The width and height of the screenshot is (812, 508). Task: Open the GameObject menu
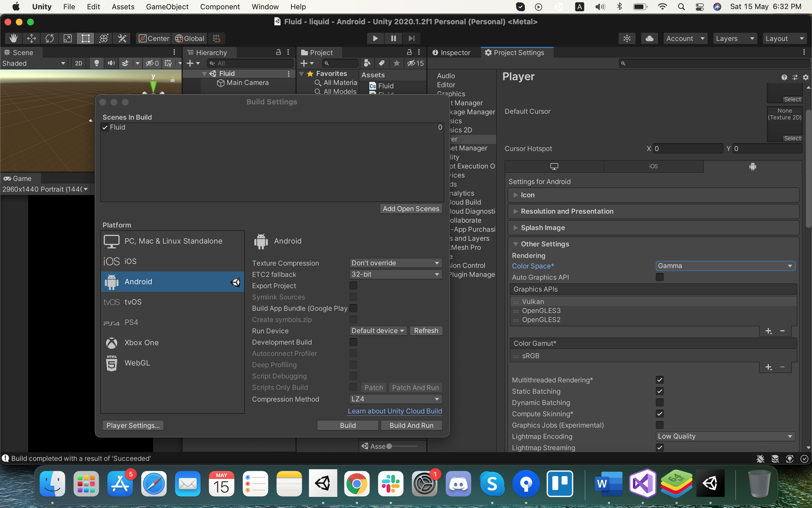(167, 7)
